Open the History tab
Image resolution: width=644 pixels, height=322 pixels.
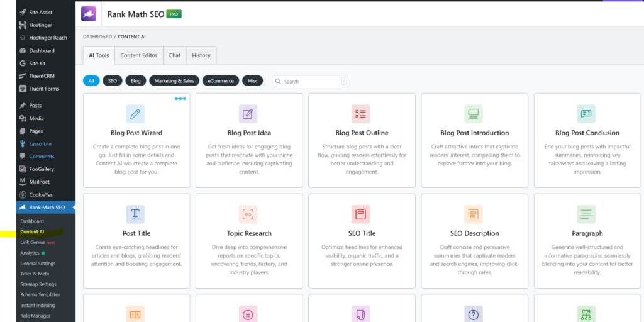coord(201,55)
